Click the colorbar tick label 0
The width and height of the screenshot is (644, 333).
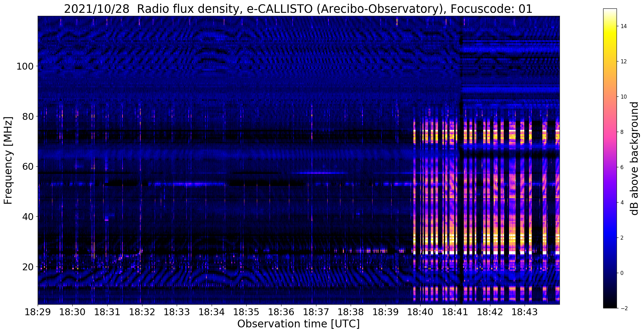point(622,273)
